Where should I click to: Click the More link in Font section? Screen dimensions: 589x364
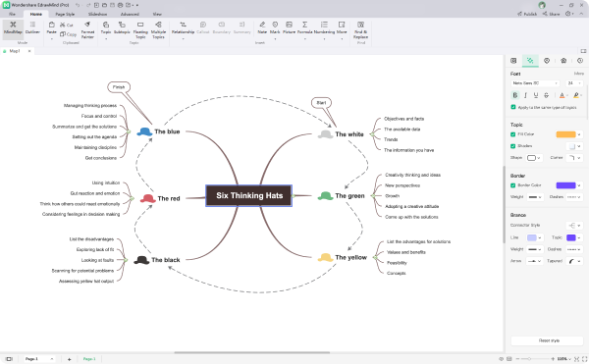coord(578,74)
